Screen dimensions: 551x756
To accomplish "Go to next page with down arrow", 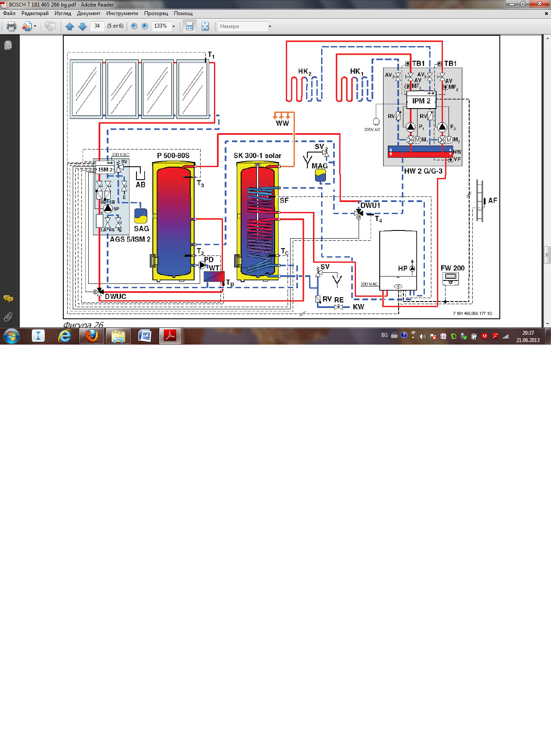I will coord(83,26).
